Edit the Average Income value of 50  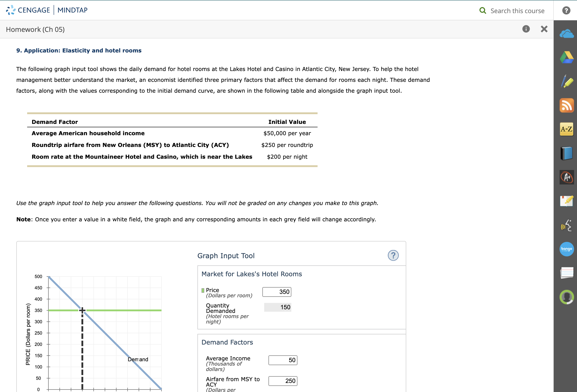(283, 360)
